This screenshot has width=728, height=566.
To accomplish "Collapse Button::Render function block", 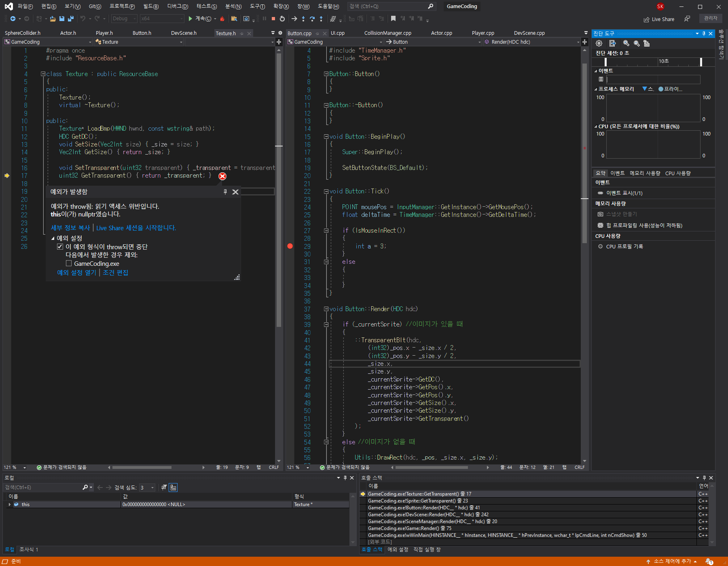I will tap(326, 309).
